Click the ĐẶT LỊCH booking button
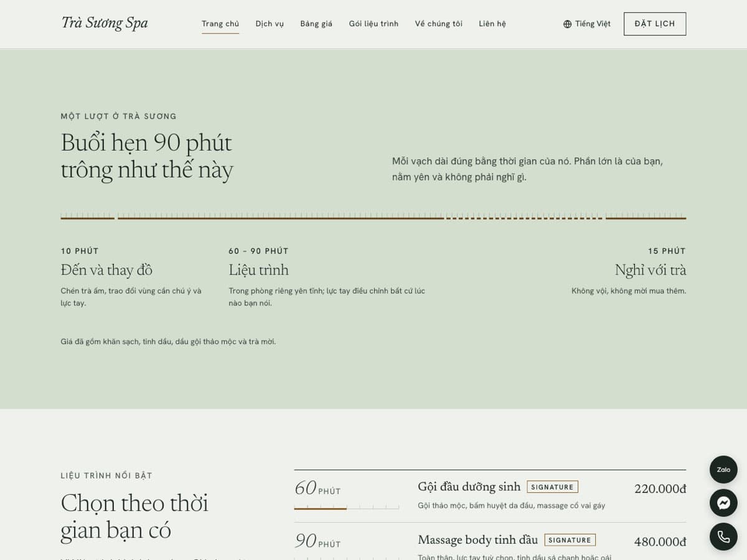The image size is (747, 560). [x=655, y=24]
